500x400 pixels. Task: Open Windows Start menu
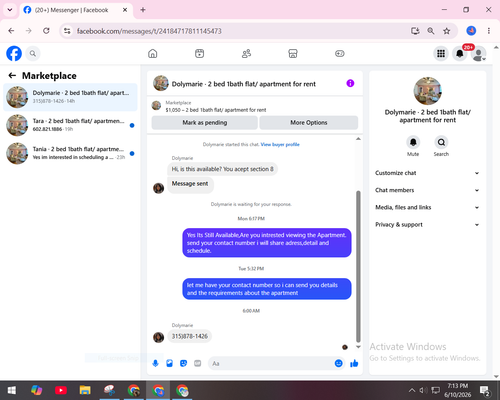[12, 390]
